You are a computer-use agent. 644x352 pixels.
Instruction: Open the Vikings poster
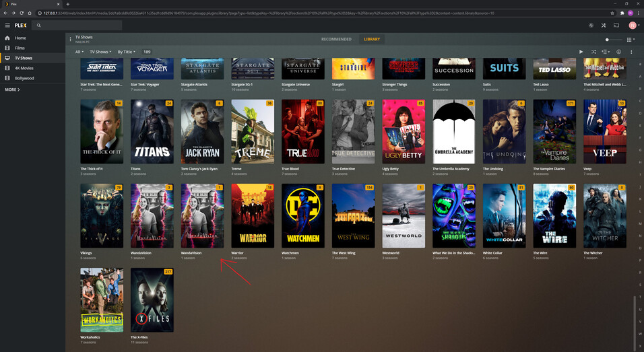102,216
